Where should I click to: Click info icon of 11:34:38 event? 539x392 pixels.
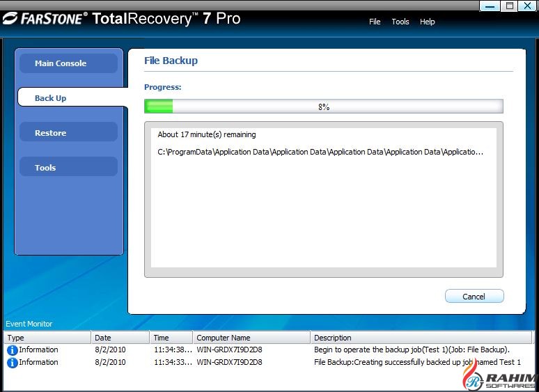tap(13, 350)
